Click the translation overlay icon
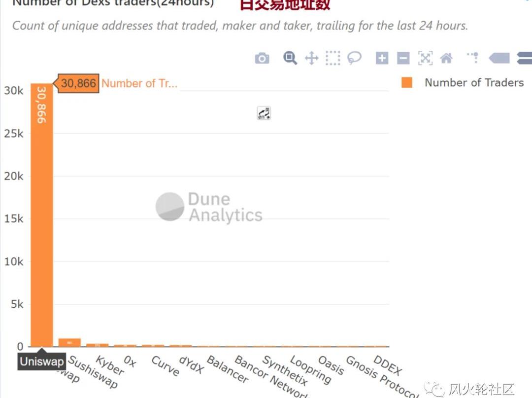This screenshot has height=398, width=532. tap(264, 113)
